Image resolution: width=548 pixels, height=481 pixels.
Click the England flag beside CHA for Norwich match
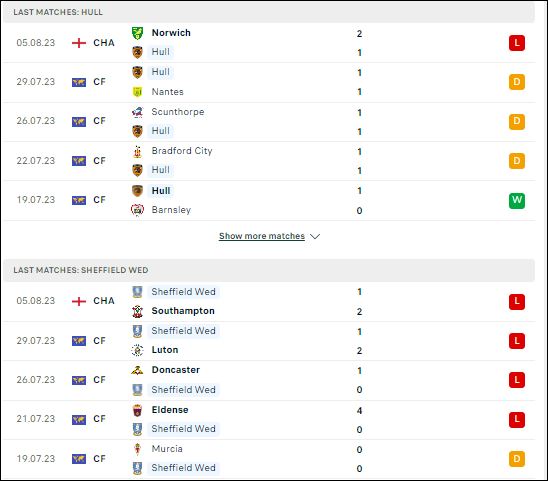[x=79, y=43]
